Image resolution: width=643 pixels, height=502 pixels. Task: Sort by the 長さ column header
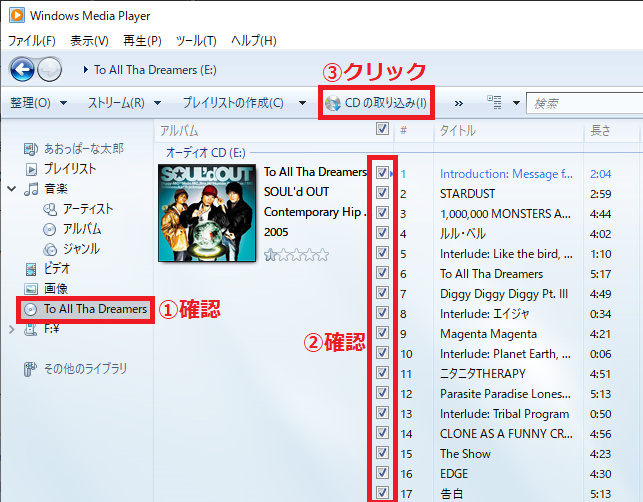(x=611, y=131)
